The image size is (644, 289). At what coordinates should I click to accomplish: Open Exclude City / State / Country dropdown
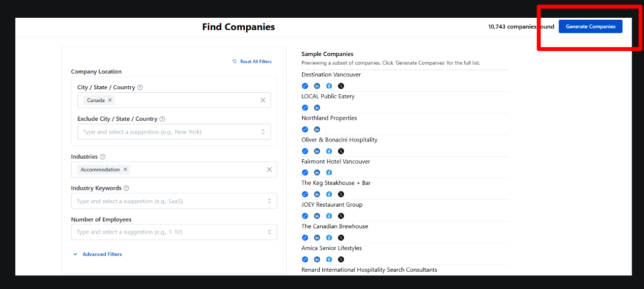pyautogui.click(x=174, y=132)
